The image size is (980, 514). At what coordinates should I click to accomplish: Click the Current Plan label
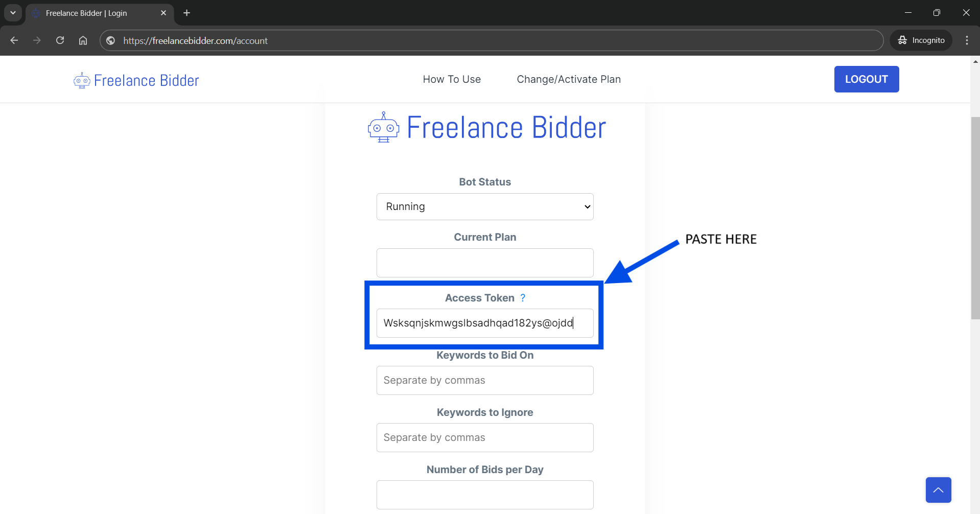coord(485,237)
